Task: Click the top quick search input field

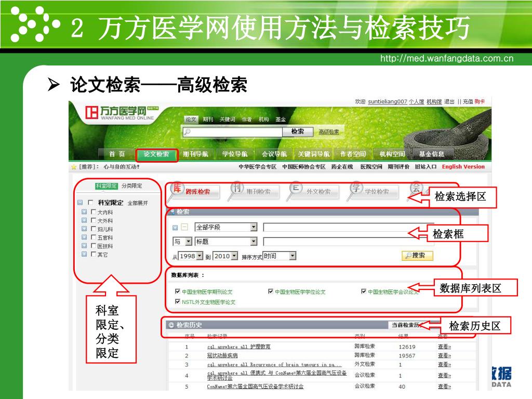Action: pyautogui.click(x=232, y=131)
